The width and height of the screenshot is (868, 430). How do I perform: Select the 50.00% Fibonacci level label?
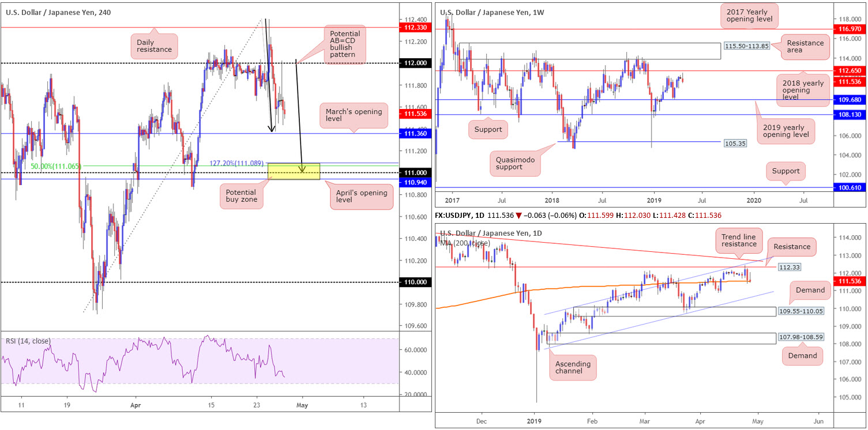[55, 166]
